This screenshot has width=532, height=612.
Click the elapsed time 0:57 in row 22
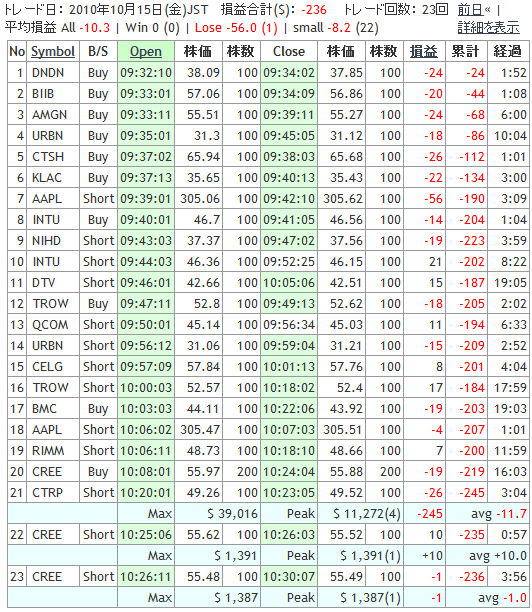pos(514,535)
